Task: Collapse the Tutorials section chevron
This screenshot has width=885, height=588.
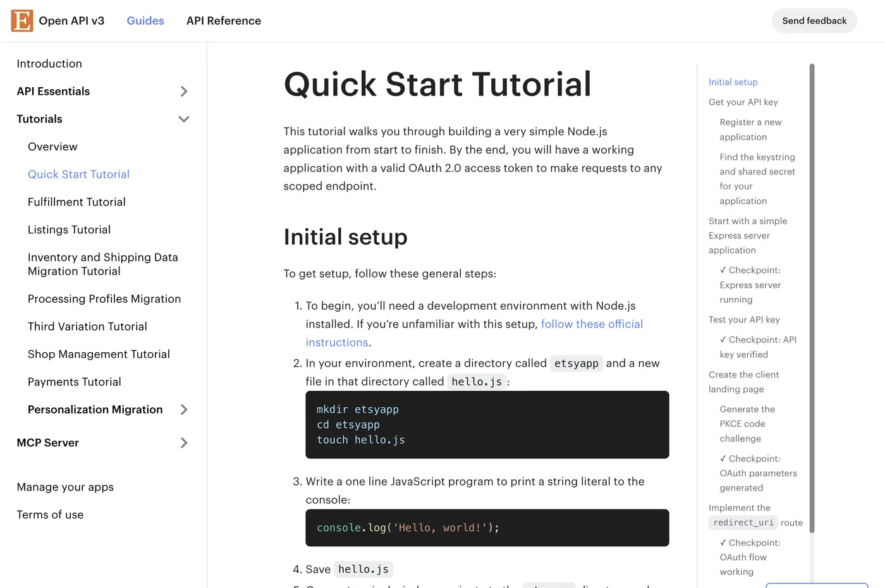Action: tap(184, 119)
